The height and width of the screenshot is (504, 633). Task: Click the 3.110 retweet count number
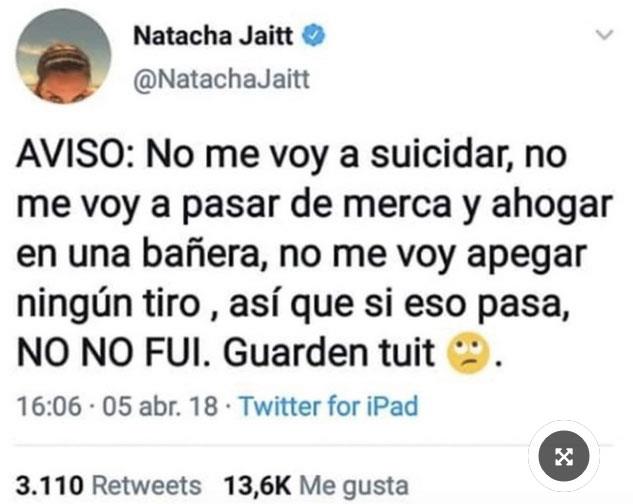pyautogui.click(x=50, y=485)
